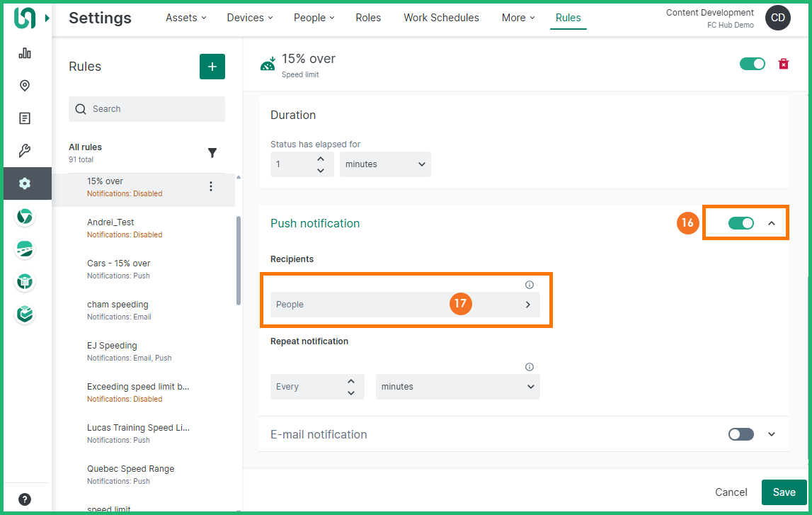Open the map location pin sidebar icon
The height and width of the screenshot is (515, 812).
click(25, 86)
